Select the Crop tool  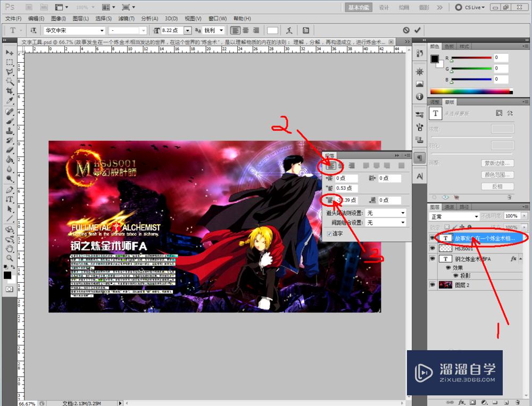pyautogui.click(x=10, y=91)
